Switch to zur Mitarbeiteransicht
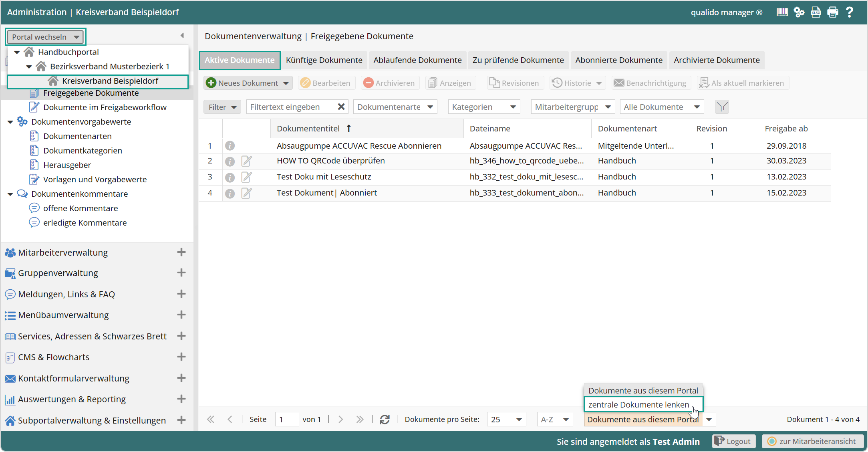 coord(812,441)
